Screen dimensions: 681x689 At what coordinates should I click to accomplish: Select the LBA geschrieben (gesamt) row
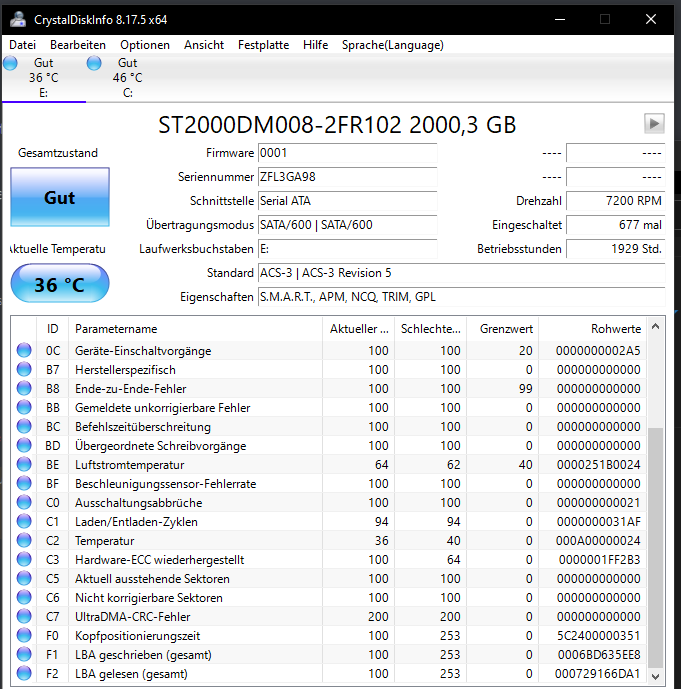pyautogui.click(x=329, y=655)
